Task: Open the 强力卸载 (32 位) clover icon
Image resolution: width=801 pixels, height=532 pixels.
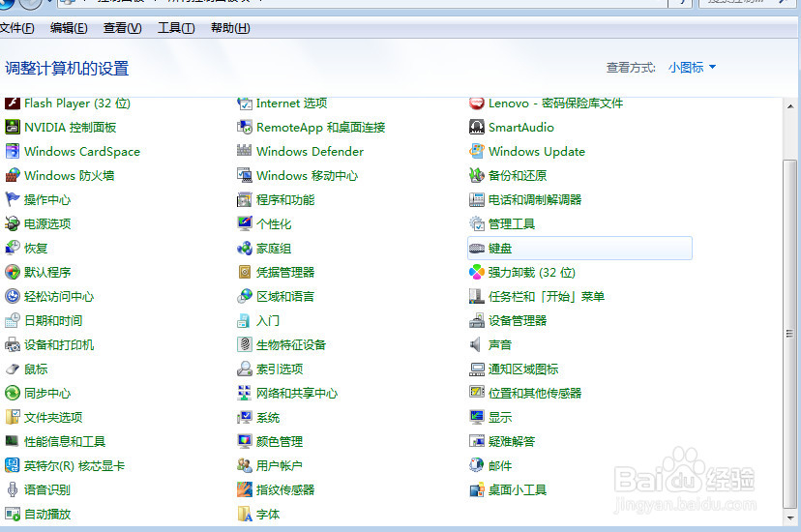Action: [477, 272]
